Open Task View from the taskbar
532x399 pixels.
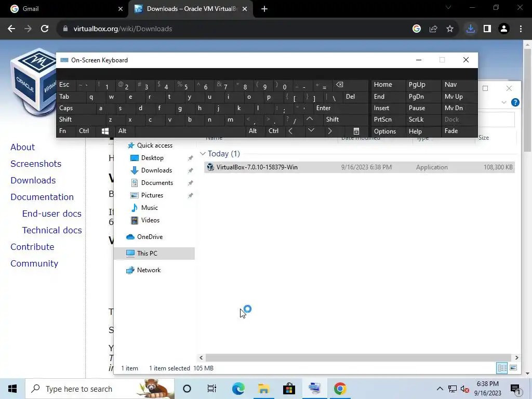212,389
